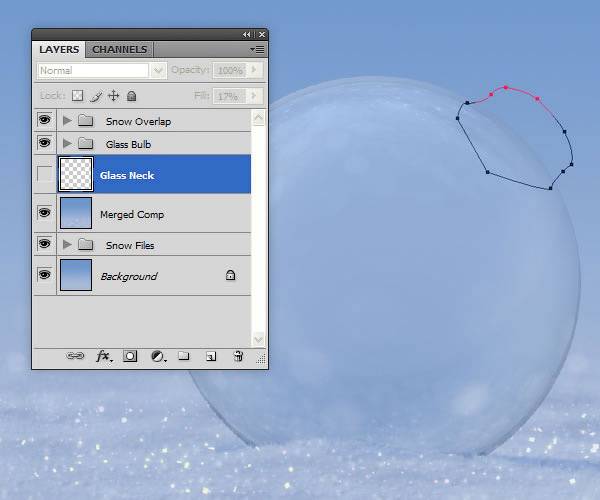
Task: Hide the Glass Bulb group
Action: [44, 143]
